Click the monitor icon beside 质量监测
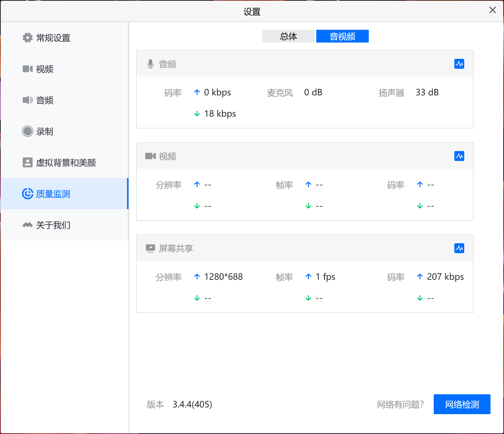Image resolution: width=504 pixels, height=434 pixels. click(x=28, y=194)
